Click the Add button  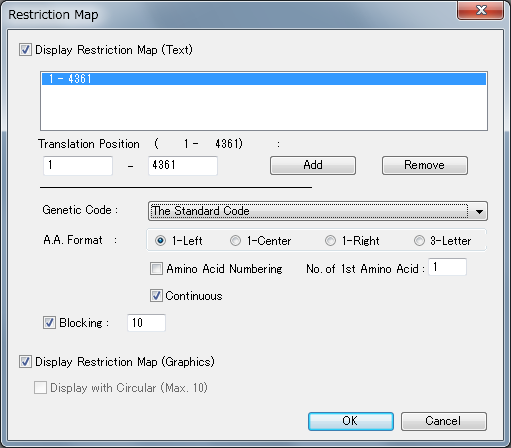(313, 165)
